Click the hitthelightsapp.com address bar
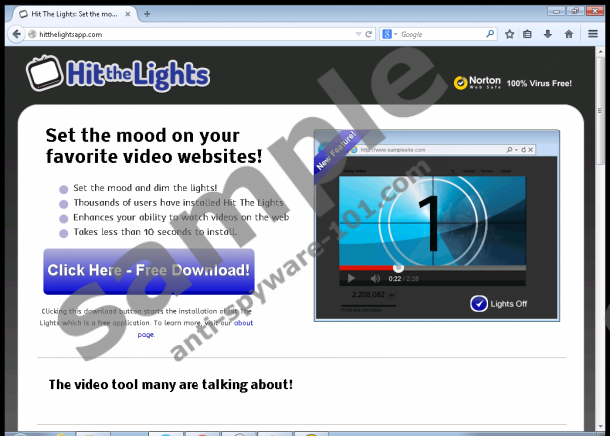The height and width of the screenshot is (436, 610). [x=190, y=34]
